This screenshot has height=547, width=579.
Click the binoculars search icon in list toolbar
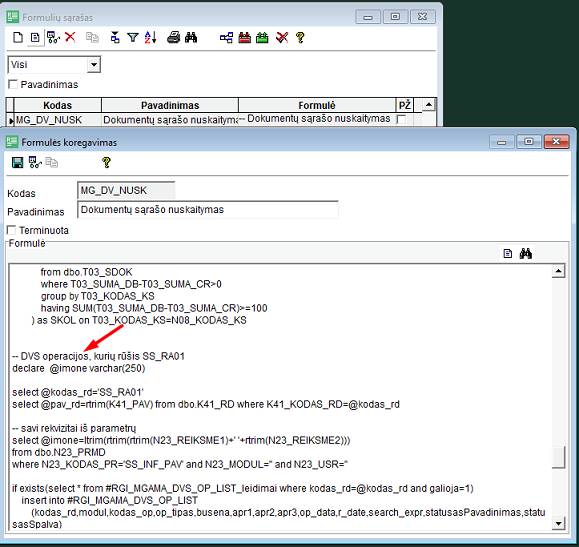tap(191, 37)
